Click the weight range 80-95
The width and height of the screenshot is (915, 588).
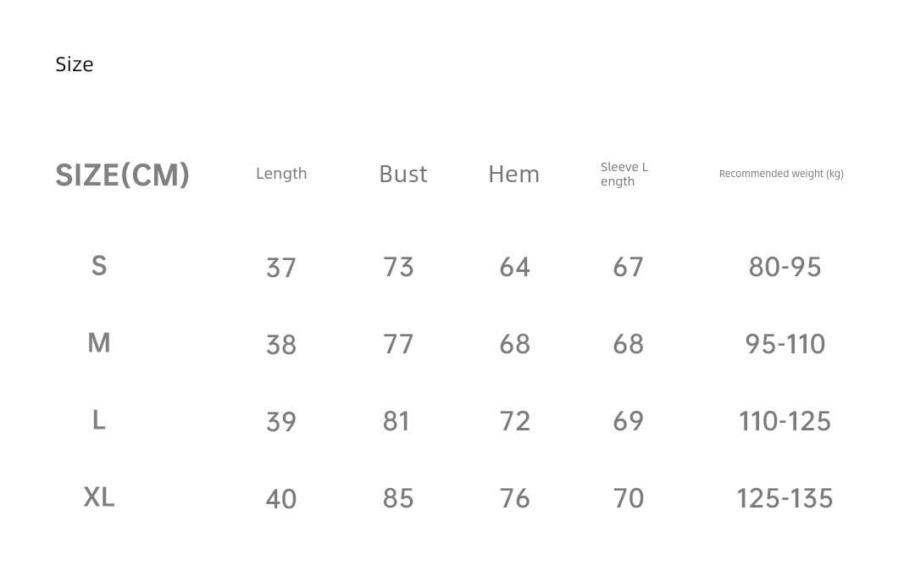click(785, 267)
